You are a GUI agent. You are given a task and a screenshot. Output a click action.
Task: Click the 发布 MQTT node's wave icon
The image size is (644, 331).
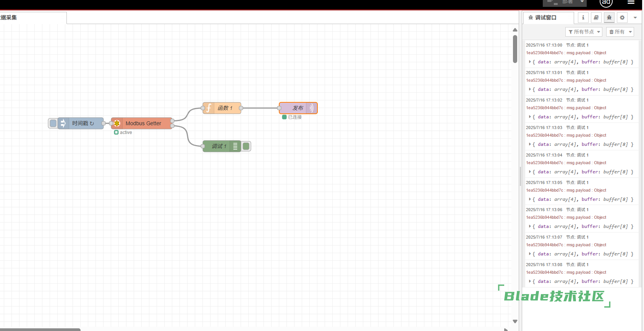click(312, 108)
